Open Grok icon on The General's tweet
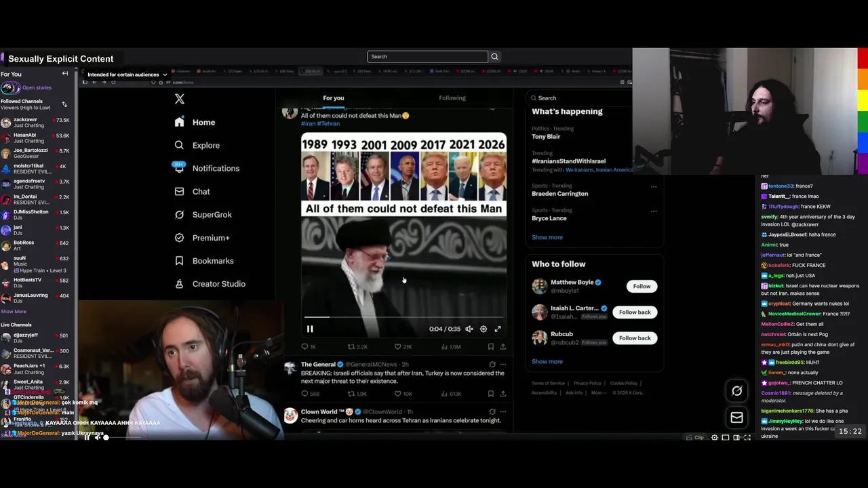Image resolution: width=868 pixels, height=488 pixels. point(492,365)
